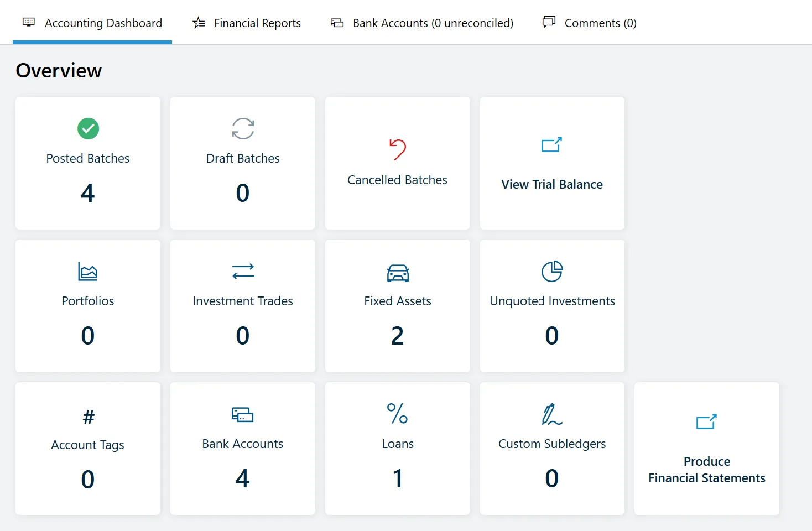Open View Trial Balance
This screenshot has height=531, width=812.
click(551, 184)
